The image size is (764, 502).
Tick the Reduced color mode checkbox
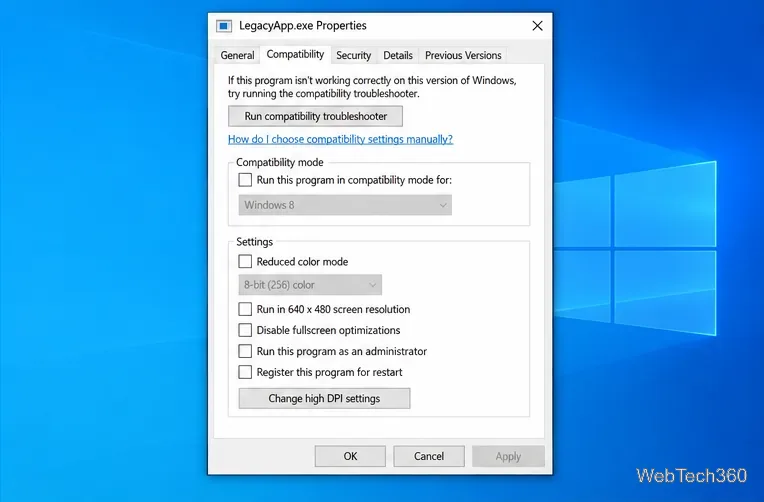pyautogui.click(x=245, y=262)
